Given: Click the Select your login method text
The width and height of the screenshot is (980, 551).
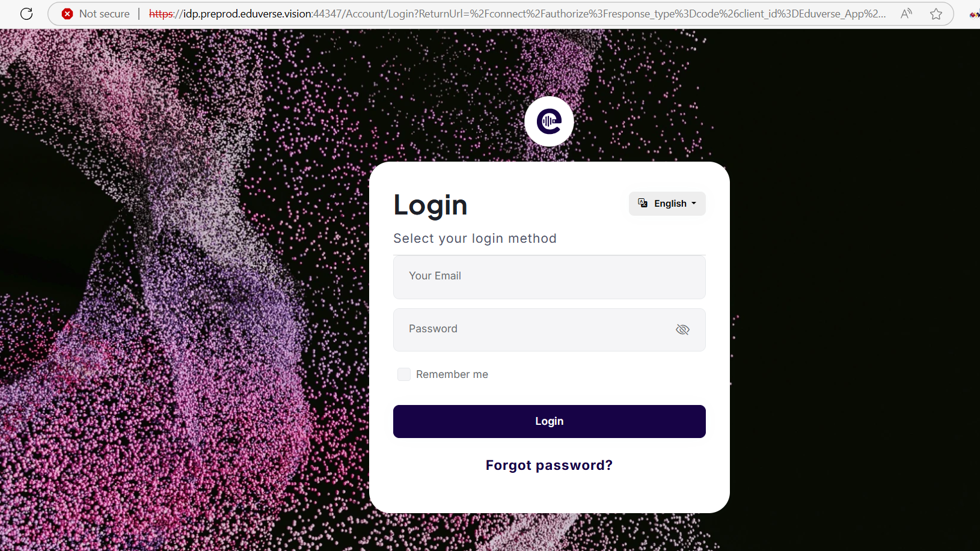Looking at the screenshot, I should 475,239.
